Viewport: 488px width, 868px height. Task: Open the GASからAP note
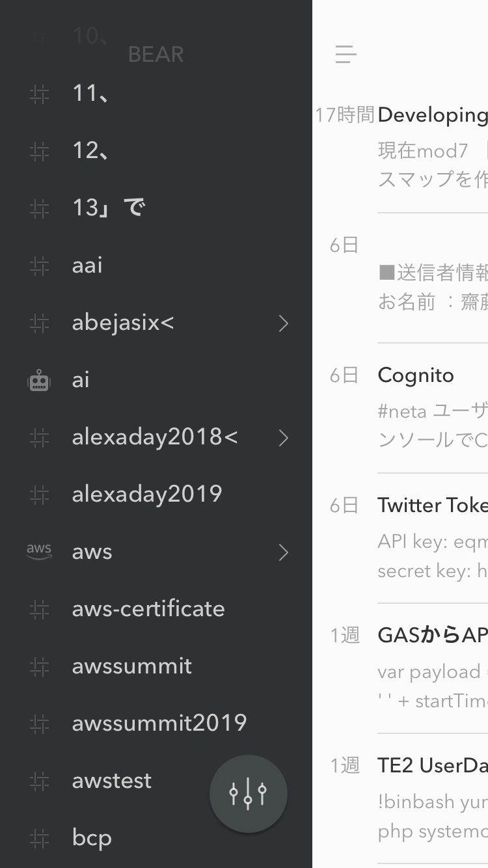[400, 668]
